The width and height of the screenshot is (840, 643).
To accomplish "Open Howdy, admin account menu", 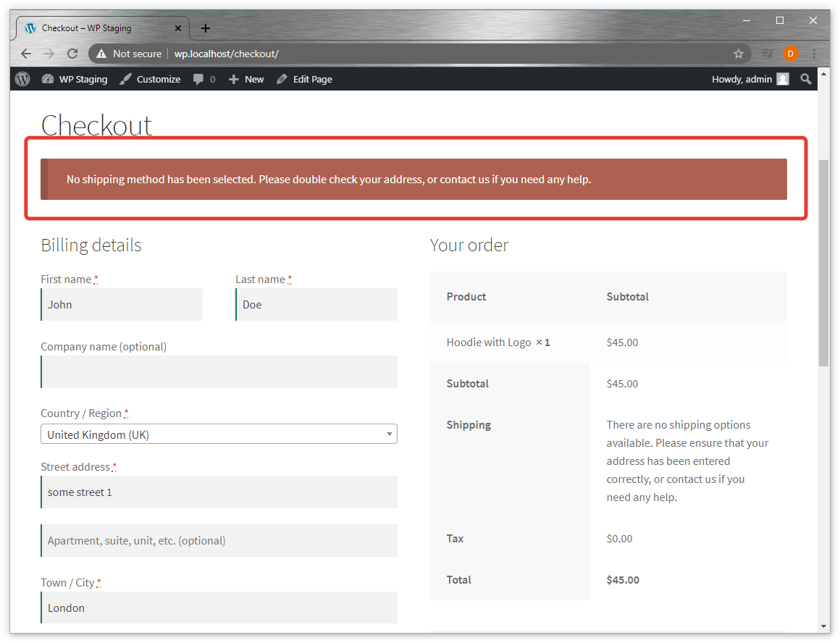I will coord(750,80).
